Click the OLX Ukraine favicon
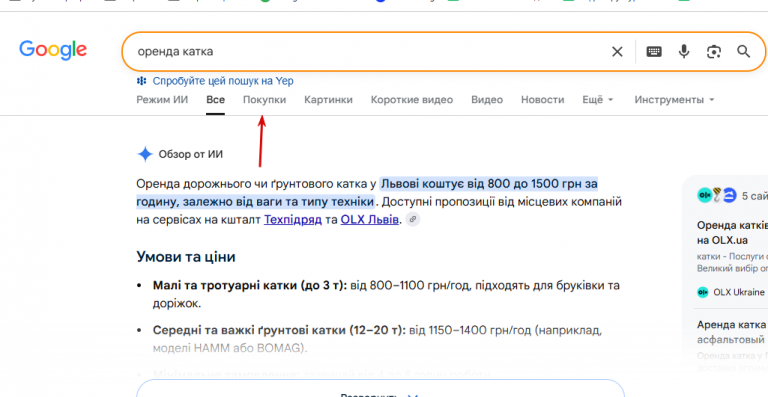Image resolution: width=768 pixels, height=397 pixels. 703,292
